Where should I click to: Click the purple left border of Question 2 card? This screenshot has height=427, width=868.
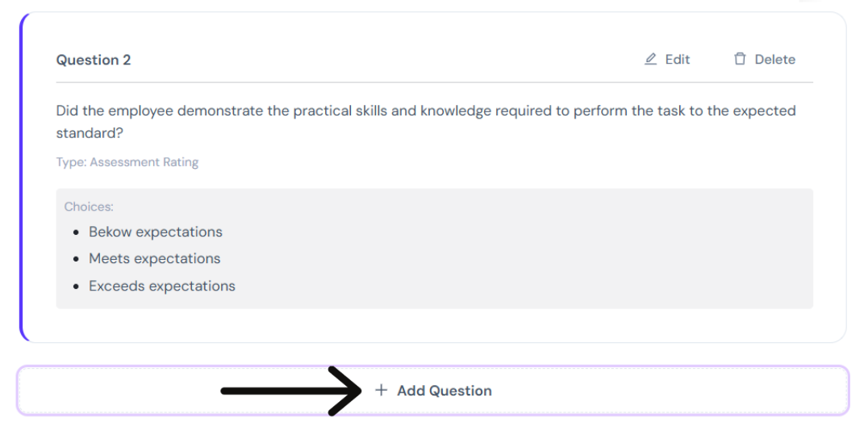tap(21, 178)
